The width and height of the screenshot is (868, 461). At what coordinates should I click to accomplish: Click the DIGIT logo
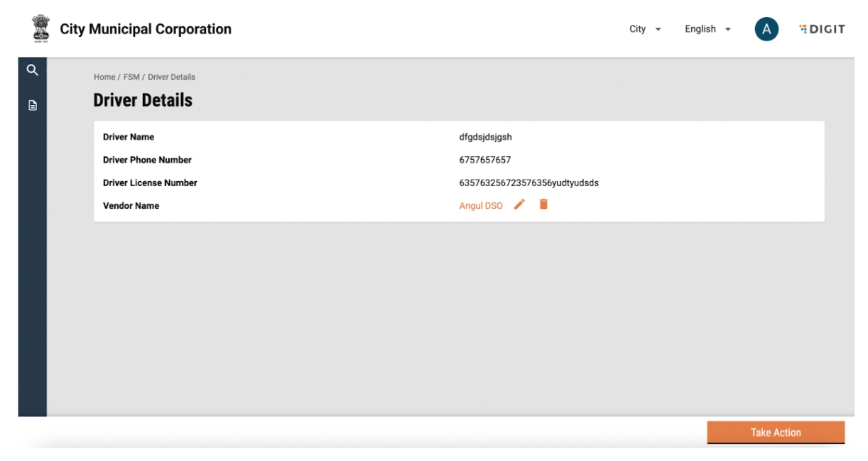click(822, 29)
